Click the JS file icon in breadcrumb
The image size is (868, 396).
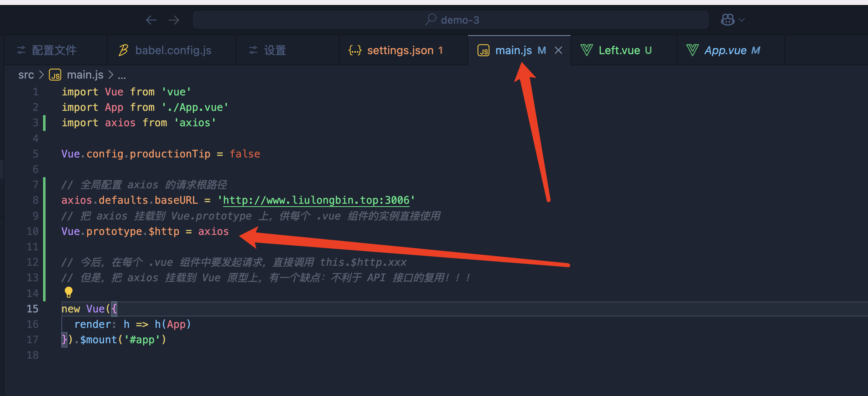(x=55, y=75)
